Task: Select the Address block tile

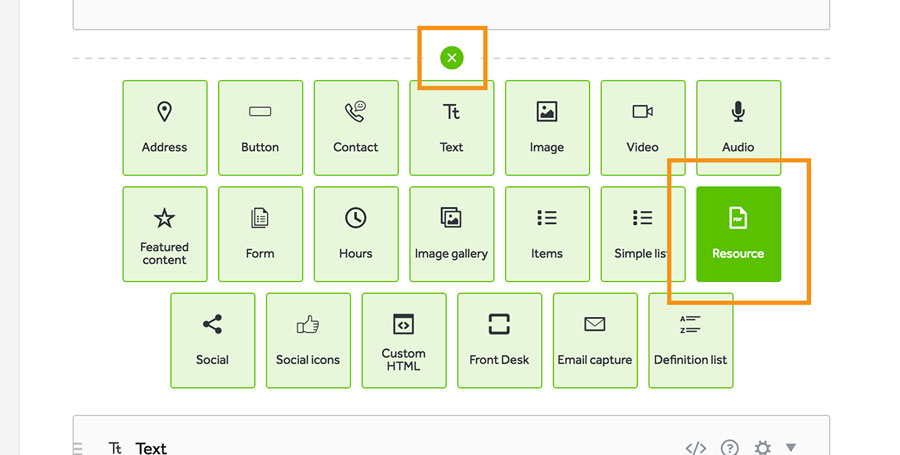Action: (x=165, y=128)
